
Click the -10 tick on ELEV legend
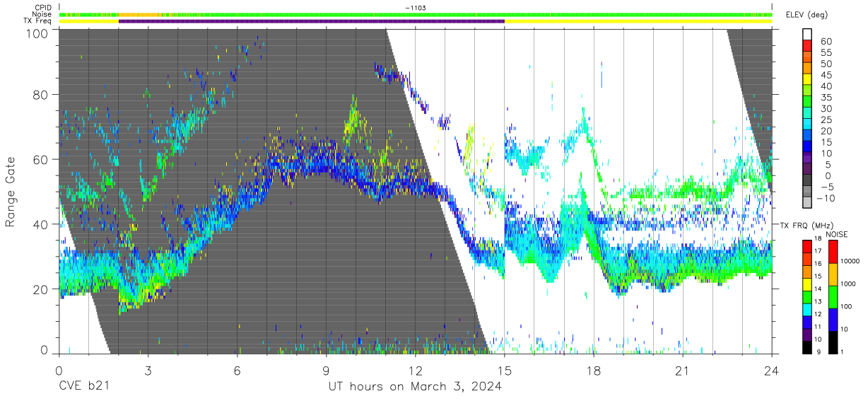(x=826, y=198)
